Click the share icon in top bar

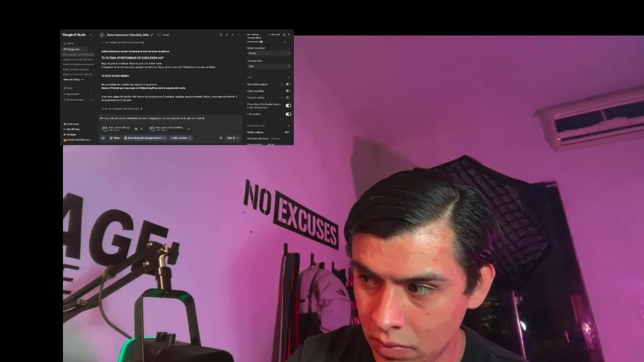[x=220, y=35]
